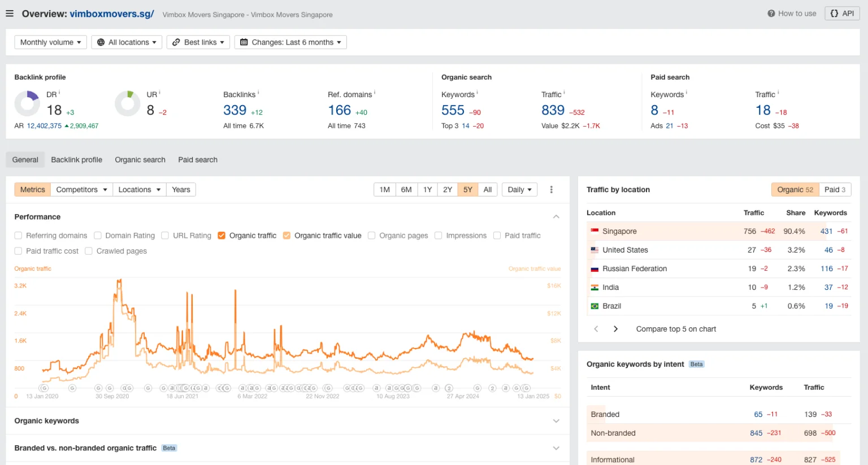This screenshot has height=465, width=868.
Task: Expand the Organic keywords section
Action: tap(556, 421)
